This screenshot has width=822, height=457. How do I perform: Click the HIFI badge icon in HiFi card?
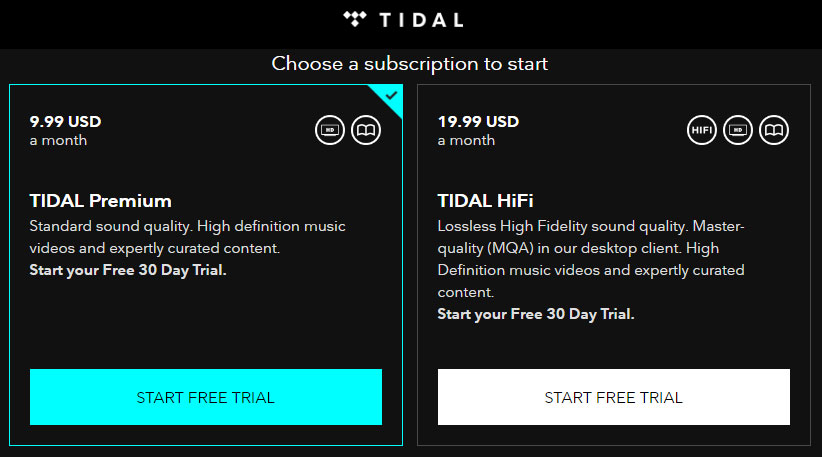click(x=702, y=130)
